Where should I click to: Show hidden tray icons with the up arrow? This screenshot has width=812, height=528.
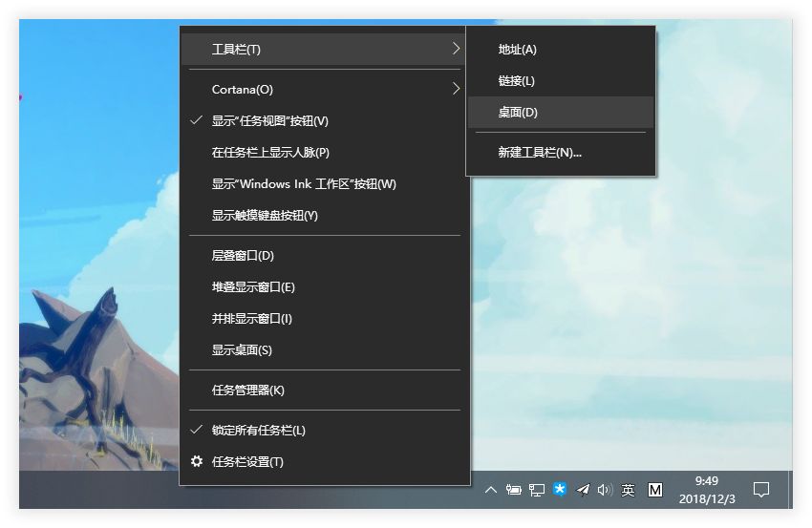490,490
